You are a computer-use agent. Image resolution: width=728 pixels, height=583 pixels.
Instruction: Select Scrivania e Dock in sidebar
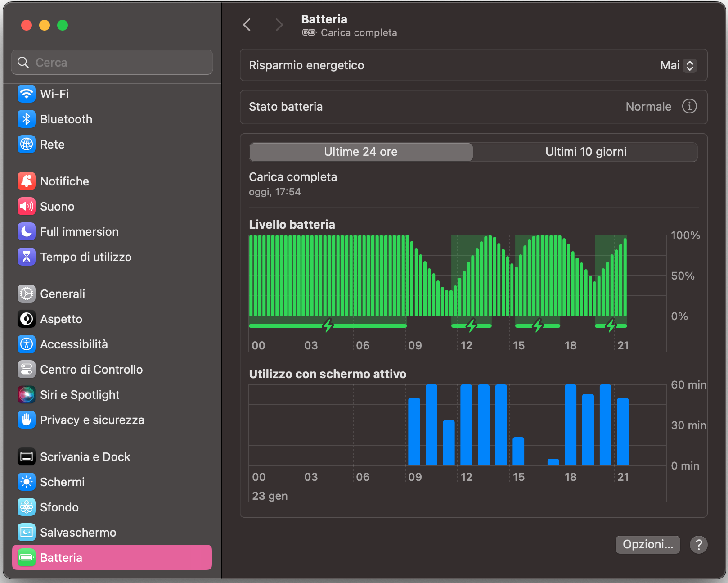coord(85,457)
